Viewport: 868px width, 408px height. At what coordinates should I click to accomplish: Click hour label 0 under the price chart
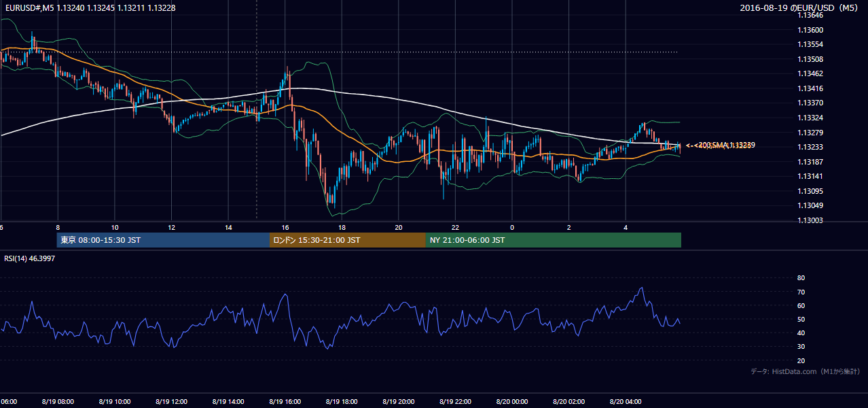pyautogui.click(x=512, y=228)
